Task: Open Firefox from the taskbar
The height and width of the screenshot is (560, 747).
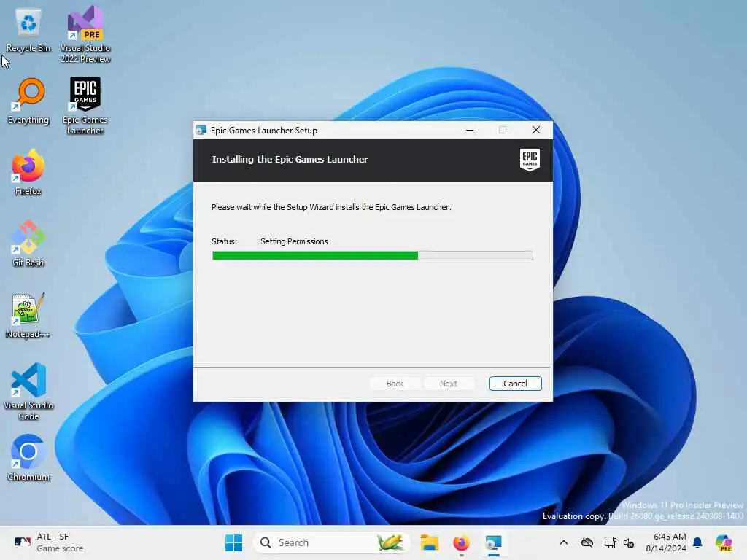Action: click(x=461, y=542)
